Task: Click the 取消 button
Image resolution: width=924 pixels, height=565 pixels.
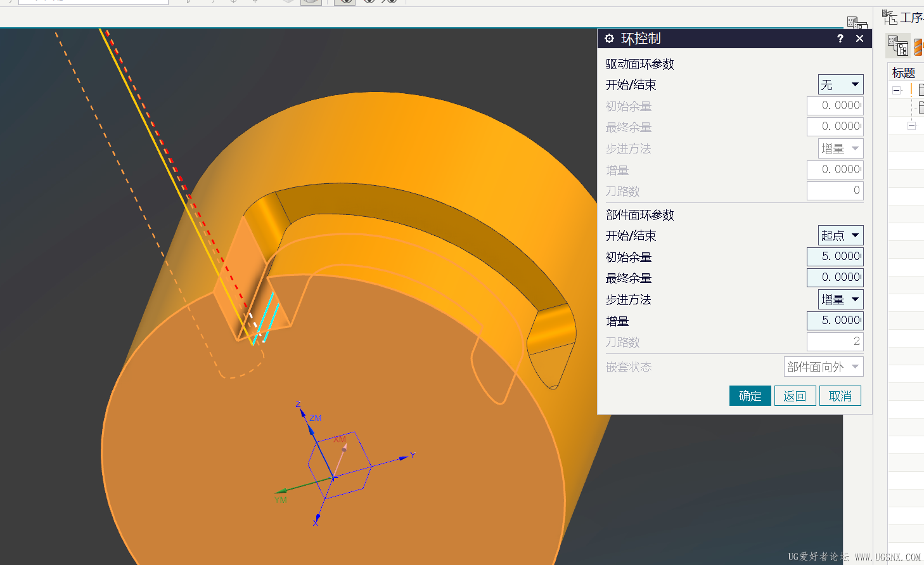Action: pos(840,396)
